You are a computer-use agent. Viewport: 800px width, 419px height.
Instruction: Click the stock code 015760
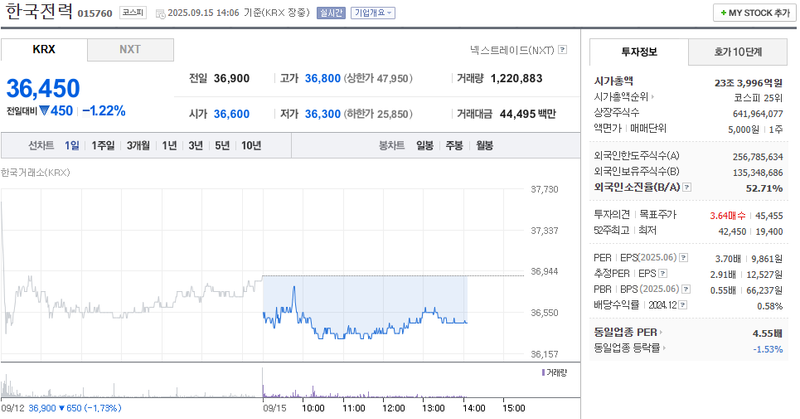(x=95, y=13)
